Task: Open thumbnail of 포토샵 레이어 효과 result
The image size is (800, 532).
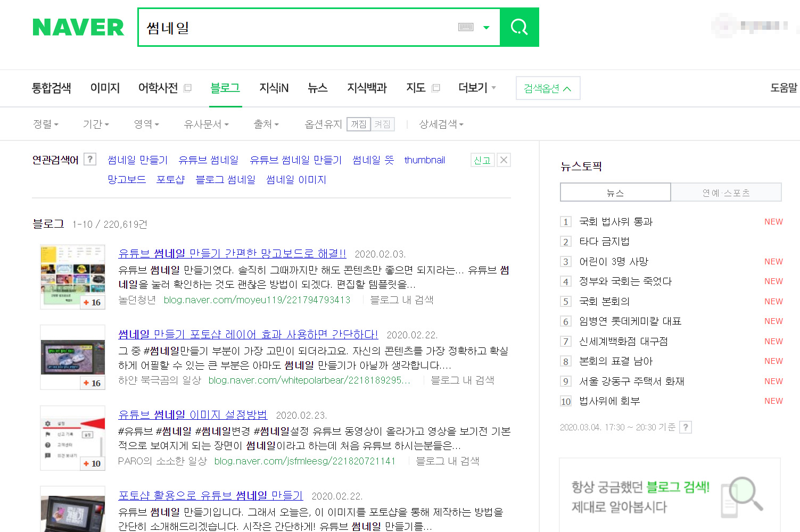Action: 73,358
